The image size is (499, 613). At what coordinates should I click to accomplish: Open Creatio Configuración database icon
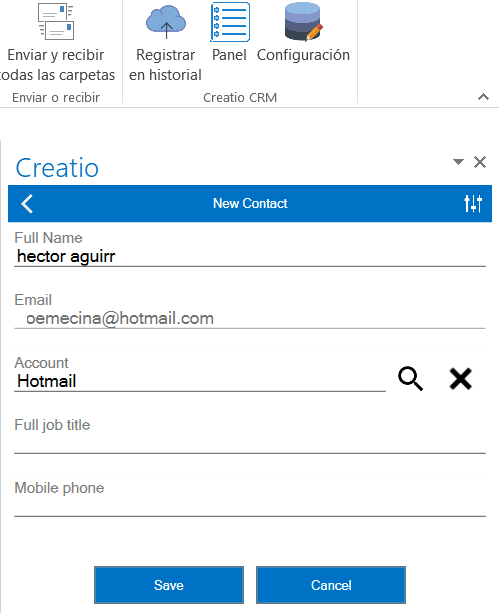tap(303, 22)
